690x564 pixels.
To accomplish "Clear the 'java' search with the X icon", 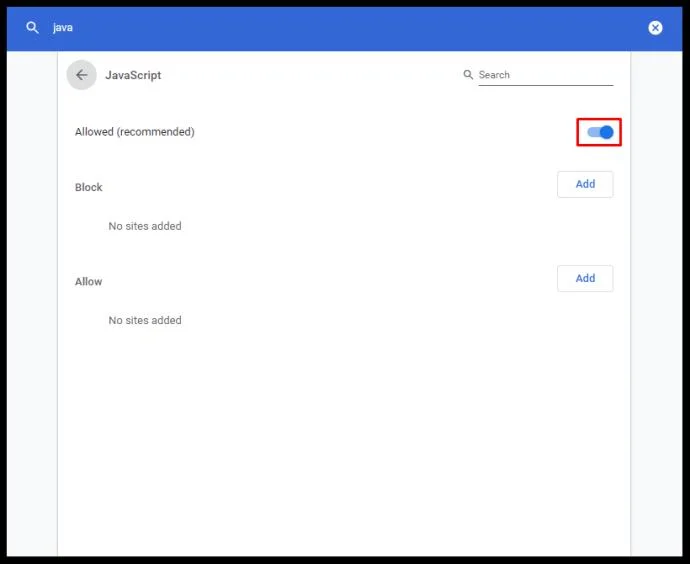I will [x=655, y=28].
